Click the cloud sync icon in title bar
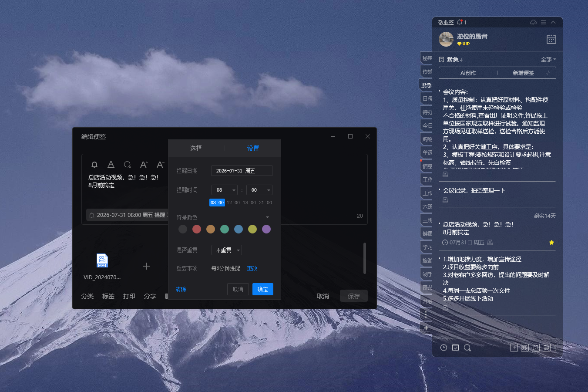The width and height of the screenshot is (588, 392). pyautogui.click(x=533, y=22)
